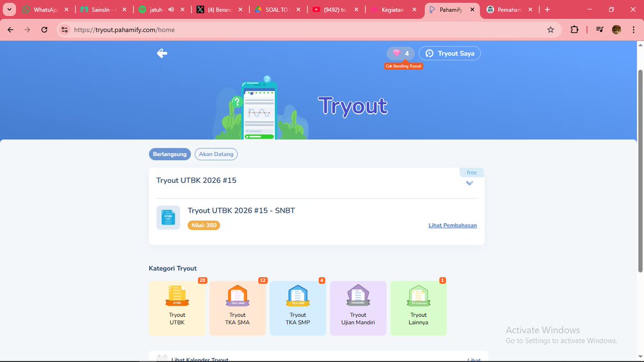
Task: Click the site information icon in address bar
Action: pos(65,30)
